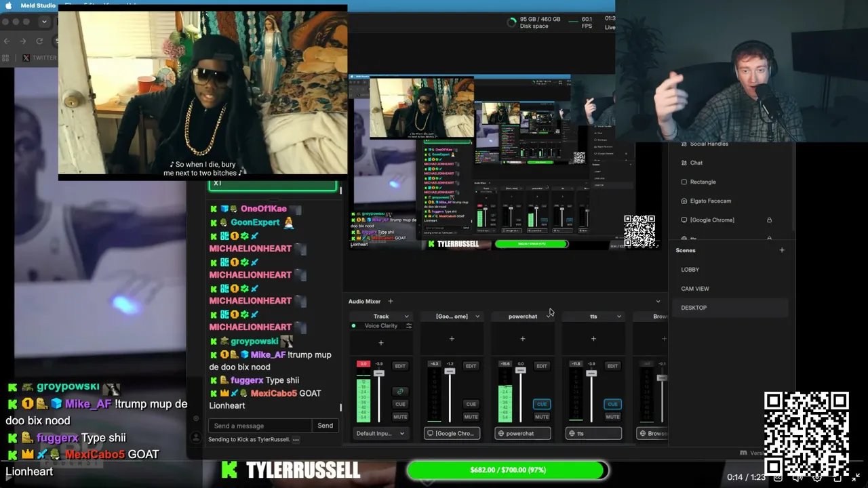
Task: Open the Default Input device dropdown
Action: pos(380,433)
